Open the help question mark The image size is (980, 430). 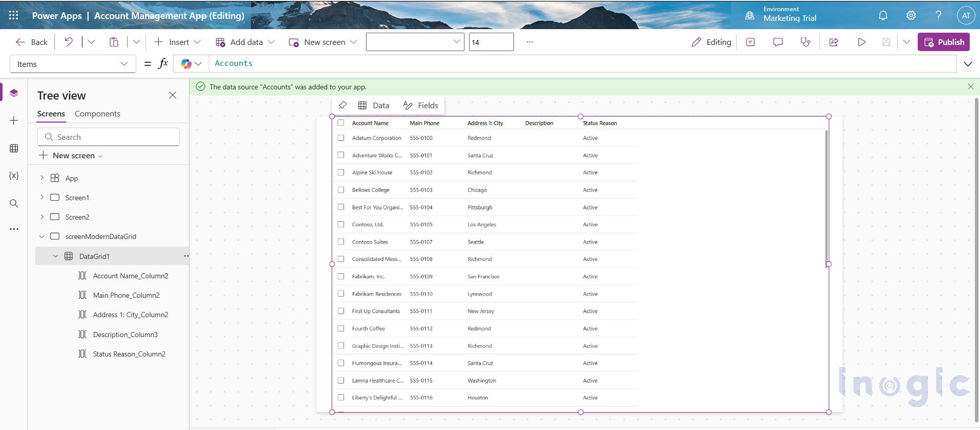point(938,16)
